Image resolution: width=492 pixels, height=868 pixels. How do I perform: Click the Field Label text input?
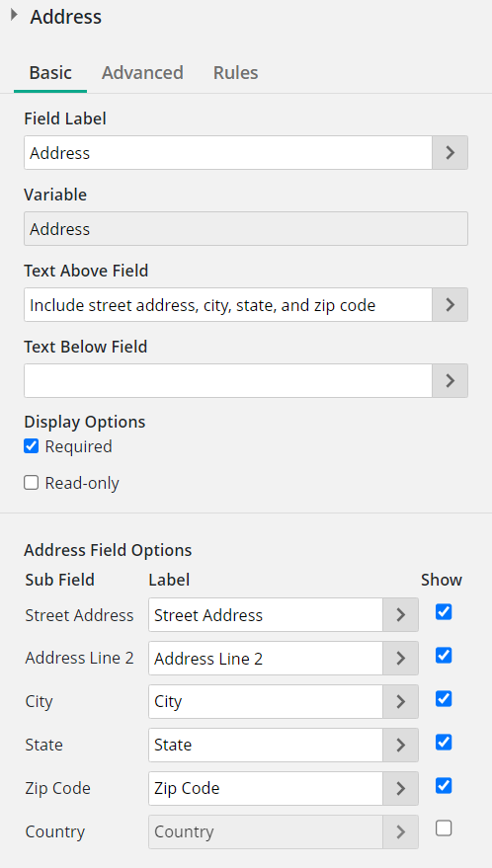pos(227,153)
